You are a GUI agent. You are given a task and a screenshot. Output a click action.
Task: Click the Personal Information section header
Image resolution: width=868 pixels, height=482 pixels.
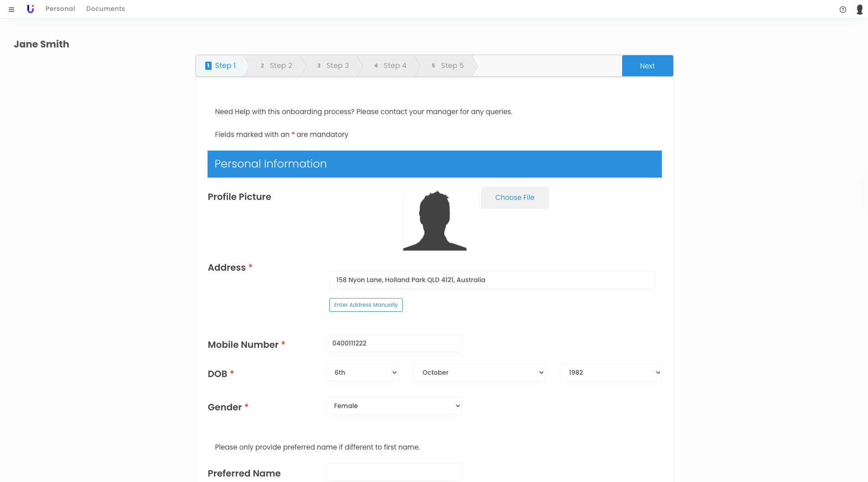pyautogui.click(x=435, y=164)
